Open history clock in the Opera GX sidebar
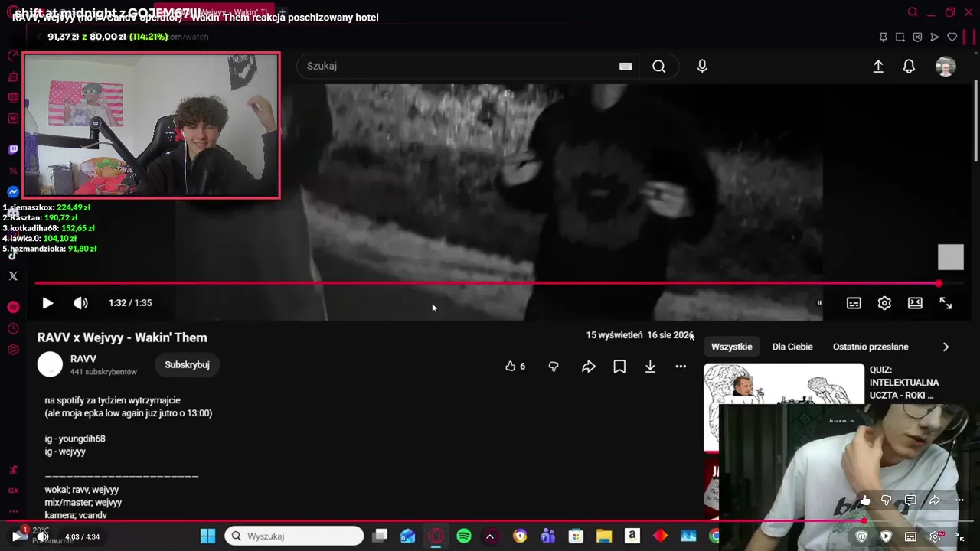 (13, 328)
